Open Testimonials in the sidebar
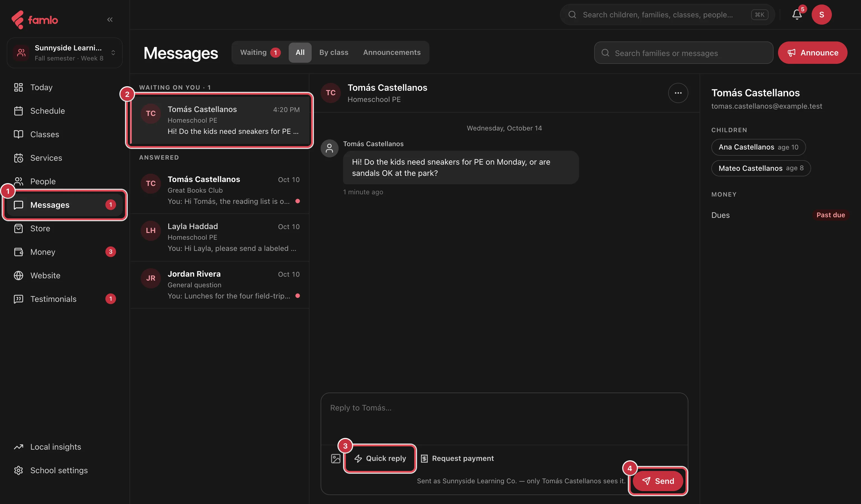 click(64, 299)
